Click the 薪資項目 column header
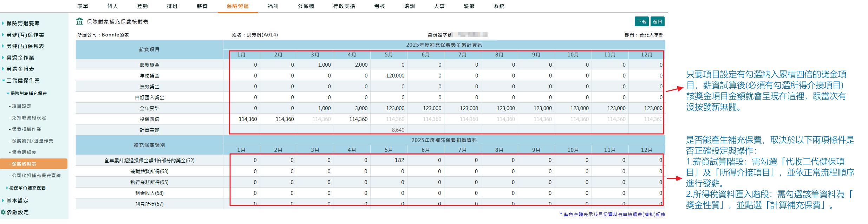Image resolution: width=868 pixels, height=224 pixels. pyautogui.click(x=149, y=49)
